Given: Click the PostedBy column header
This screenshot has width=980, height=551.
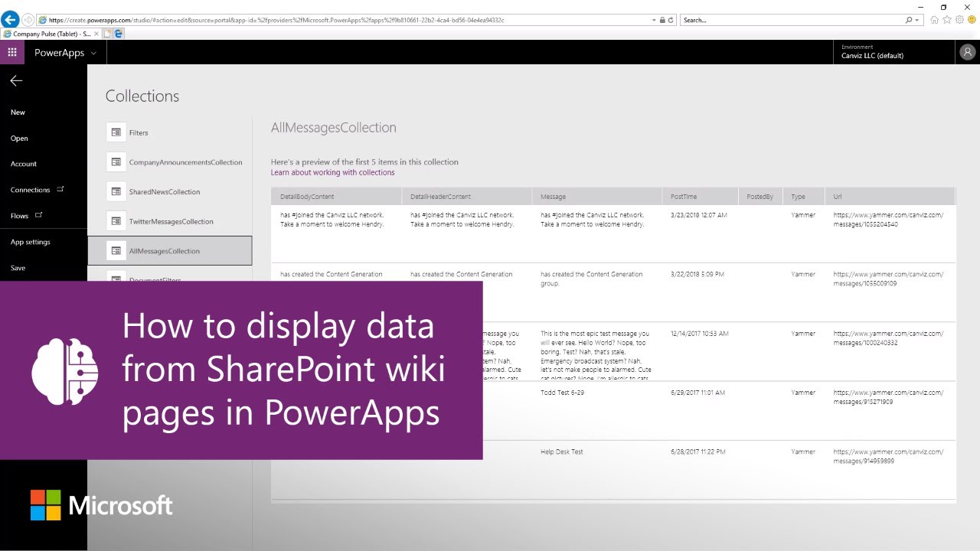Looking at the screenshot, I should (760, 197).
